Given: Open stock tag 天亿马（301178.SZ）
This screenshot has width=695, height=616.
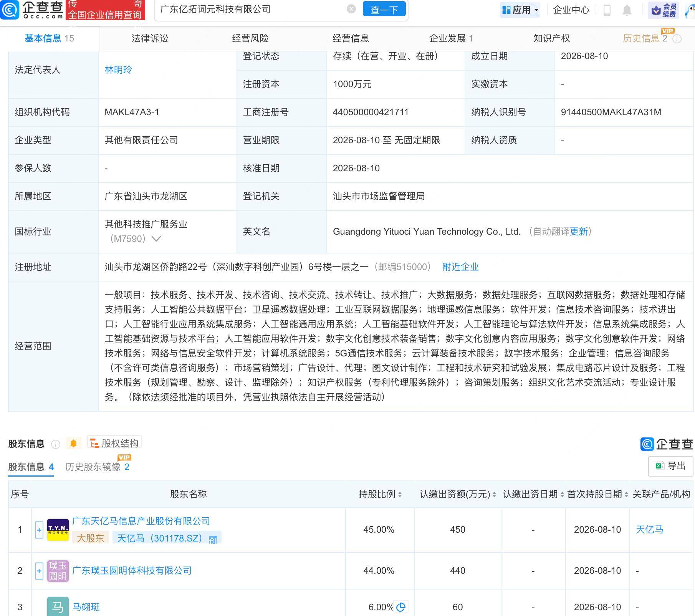Looking at the screenshot, I should [x=167, y=538].
